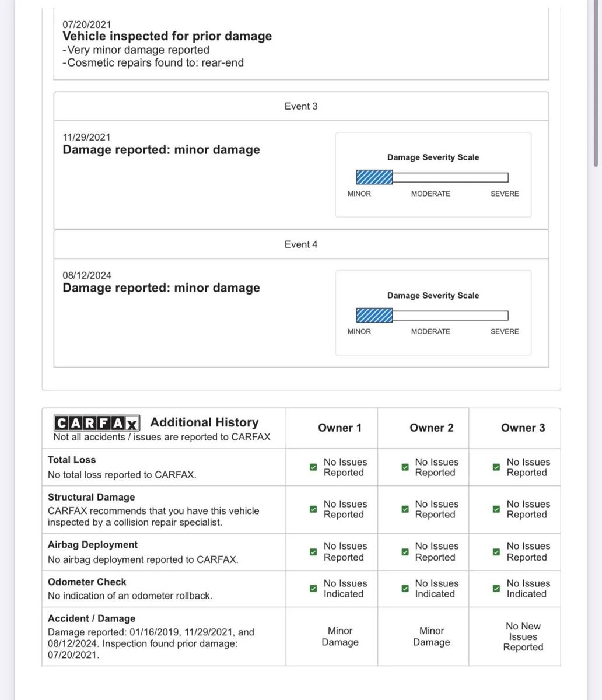Click Owner 1 Structural Damage green checkmark
602x700 pixels.
click(313, 509)
